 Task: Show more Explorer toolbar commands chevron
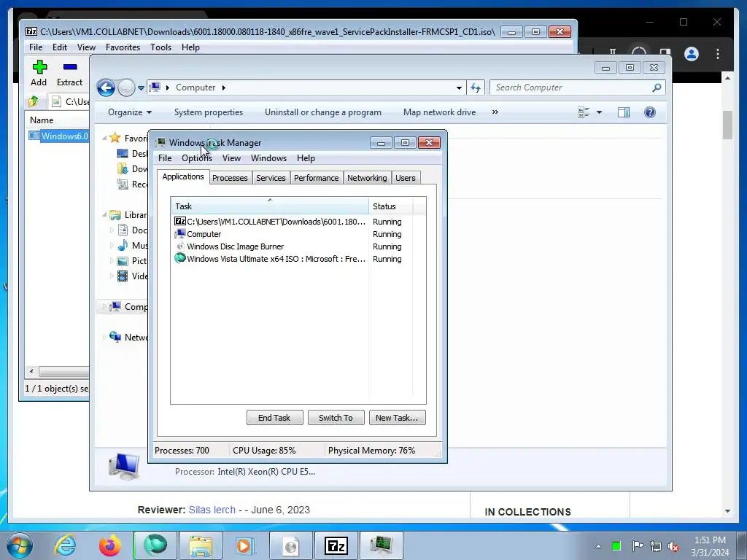(x=495, y=112)
